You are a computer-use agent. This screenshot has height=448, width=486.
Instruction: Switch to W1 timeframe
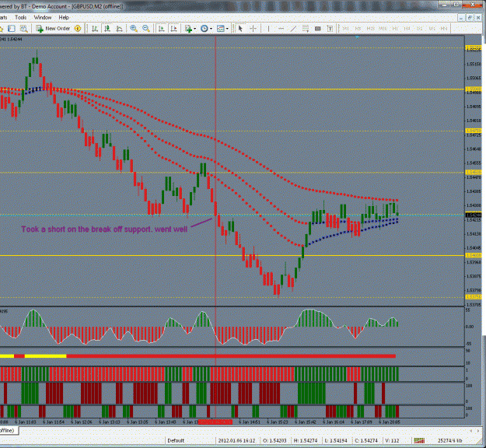pyautogui.click(x=432, y=29)
